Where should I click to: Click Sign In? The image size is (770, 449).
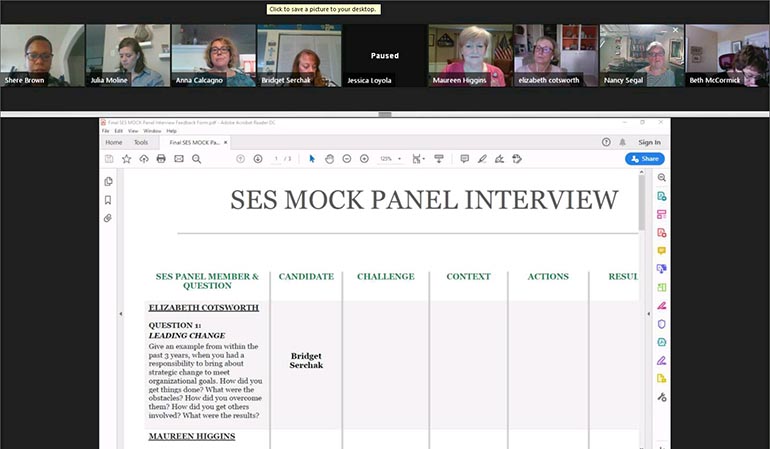point(649,142)
